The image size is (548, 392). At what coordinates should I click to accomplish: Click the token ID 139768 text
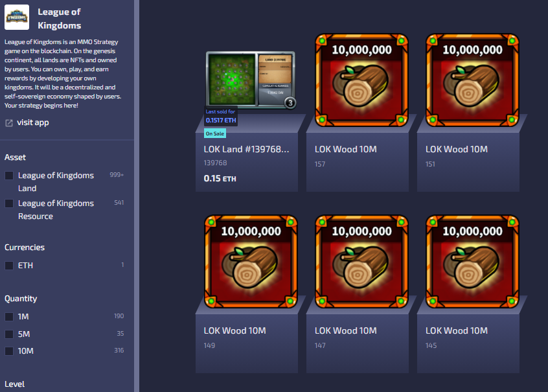coord(215,163)
